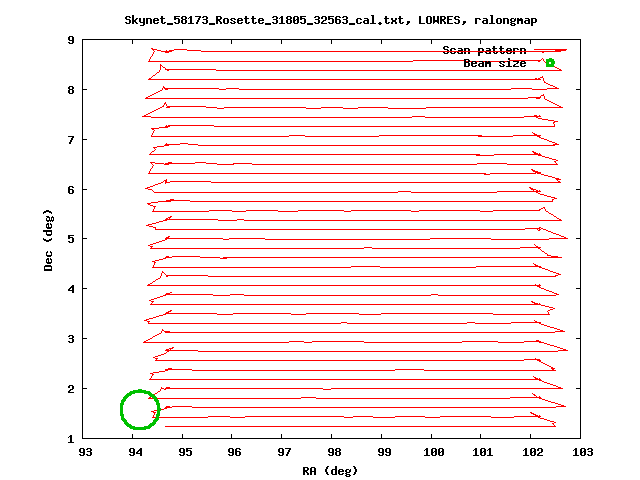
Task: Click the y-axis tick label 7
Action: pyautogui.click(x=71, y=140)
